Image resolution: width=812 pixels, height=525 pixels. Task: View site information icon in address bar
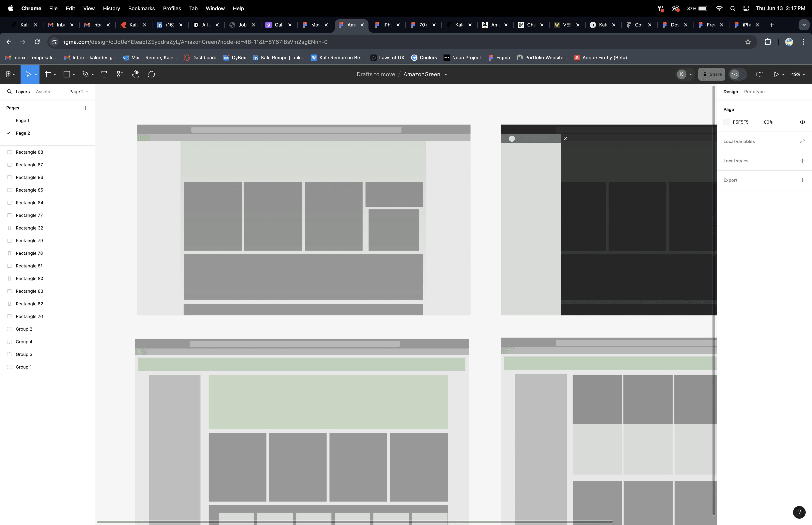pyautogui.click(x=54, y=42)
